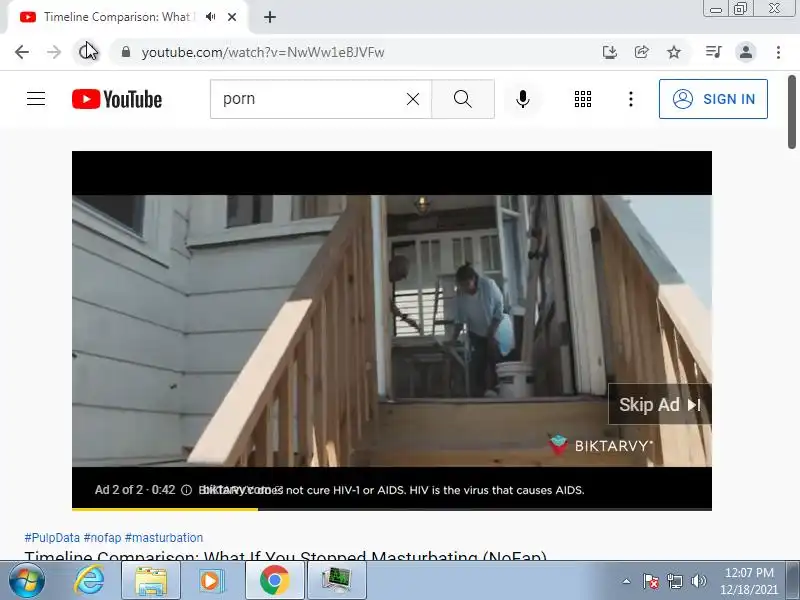800x600 pixels.
Task: Click the Action Center flag icon
Action: coord(651,581)
